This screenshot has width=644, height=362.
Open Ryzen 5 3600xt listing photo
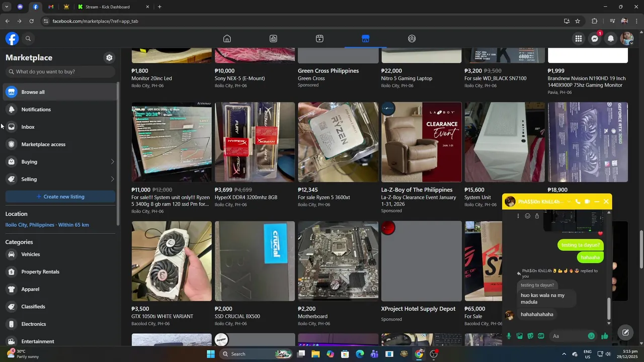point(338,142)
